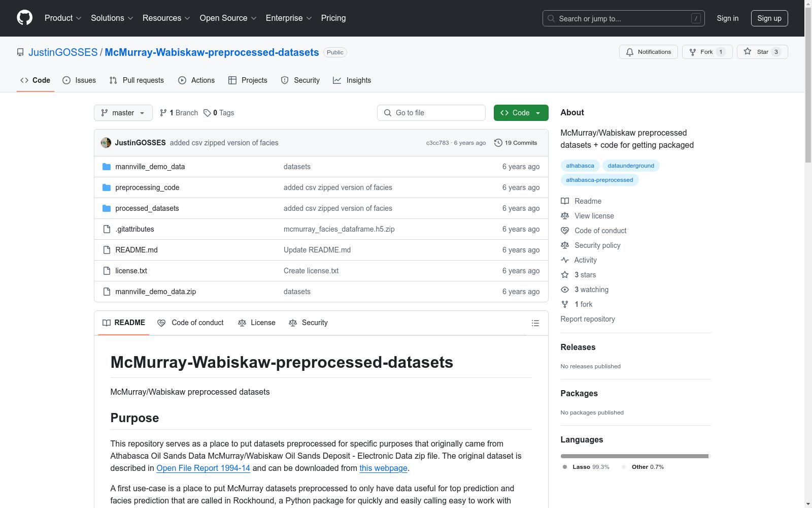This screenshot has height=508, width=812.
Task: Open the mannville_demo_data folder icon
Action: [x=107, y=167]
